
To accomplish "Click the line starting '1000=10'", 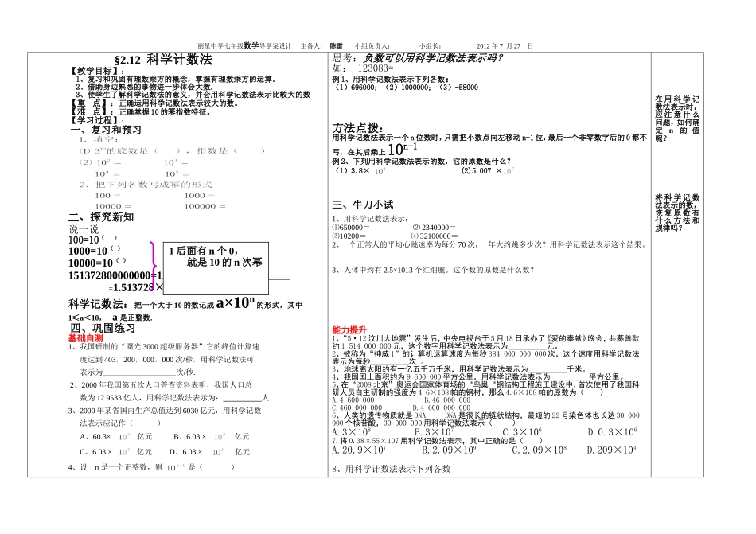I will (95, 251).
